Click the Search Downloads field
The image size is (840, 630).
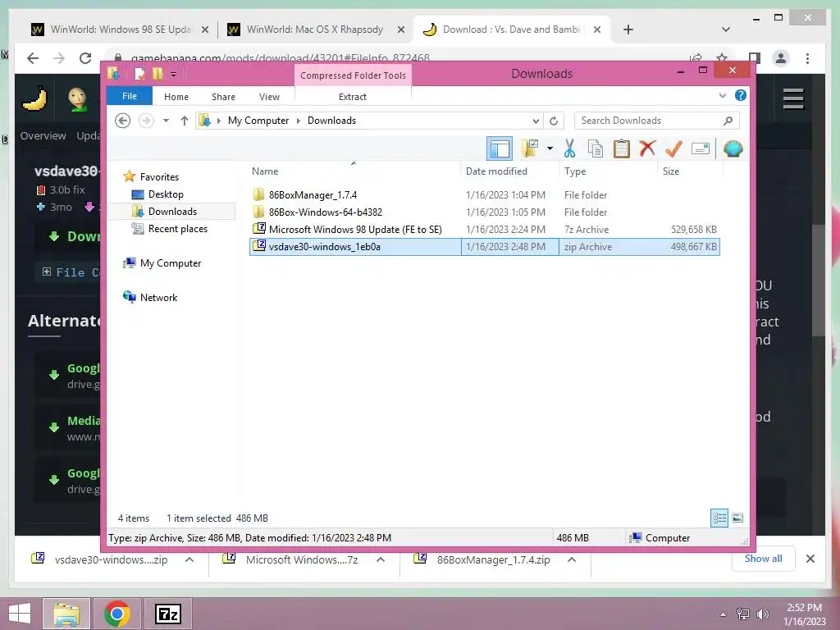click(656, 121)
